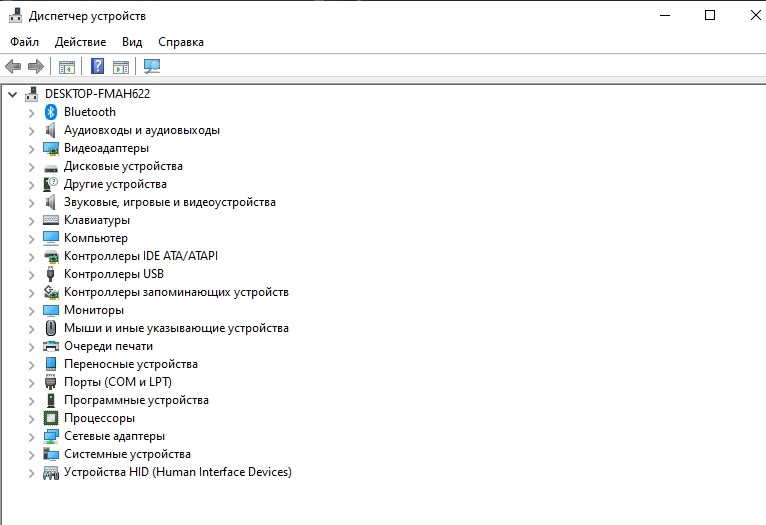This screenshot has width=766, height=525.
Task: Click the blue question mark Help icon
Action: pyautogui.click(x=98, y=66)
